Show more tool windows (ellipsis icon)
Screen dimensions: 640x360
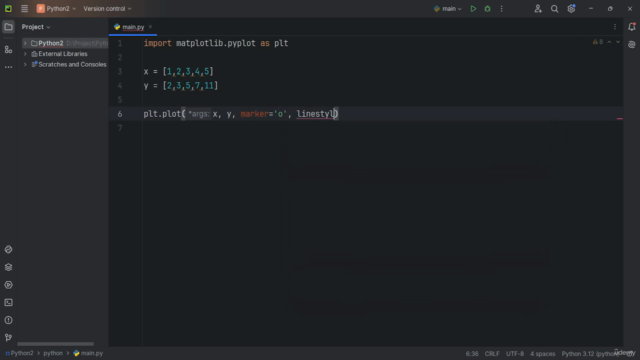click(8, 67)
